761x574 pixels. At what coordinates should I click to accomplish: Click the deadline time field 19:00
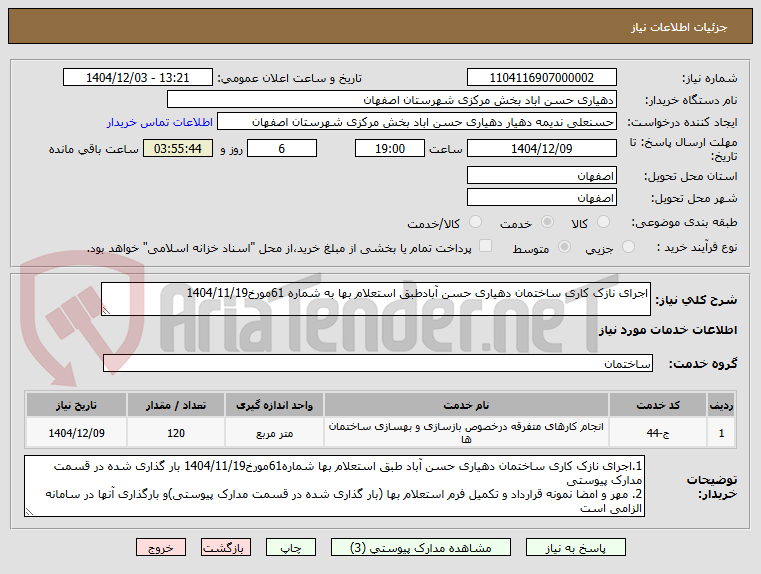pos(390,148)
